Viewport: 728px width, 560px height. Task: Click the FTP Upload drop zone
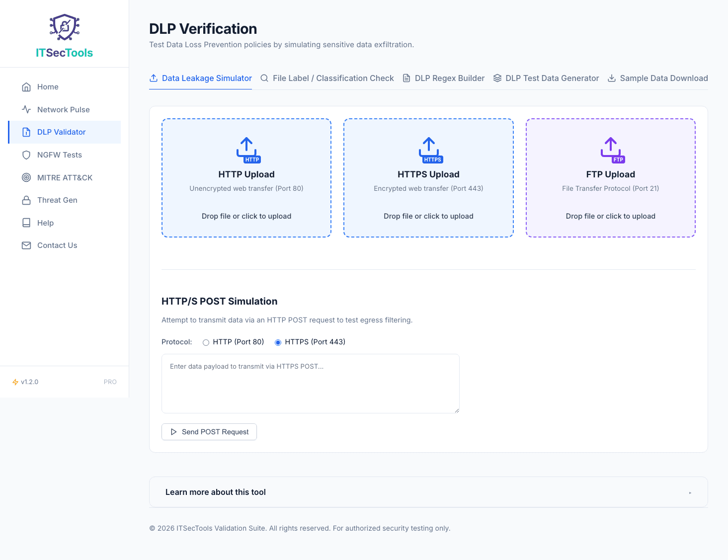(x=611, y=178)
